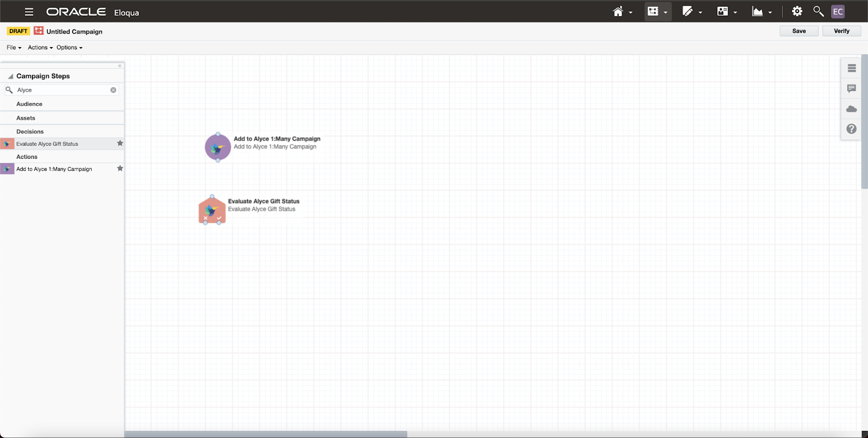Open the Orchestration campaigns icon menu
Viewport: 868px width, 438px height.
[653, 11]
